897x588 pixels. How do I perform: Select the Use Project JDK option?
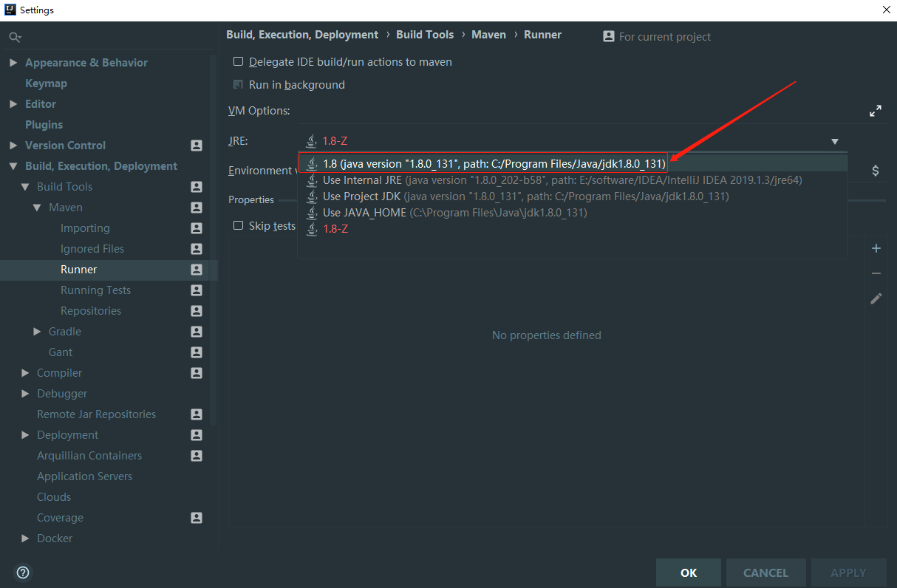573,196
